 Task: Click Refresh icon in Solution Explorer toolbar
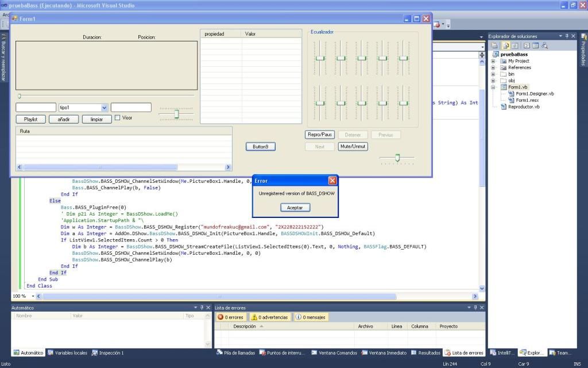(515, 45)
